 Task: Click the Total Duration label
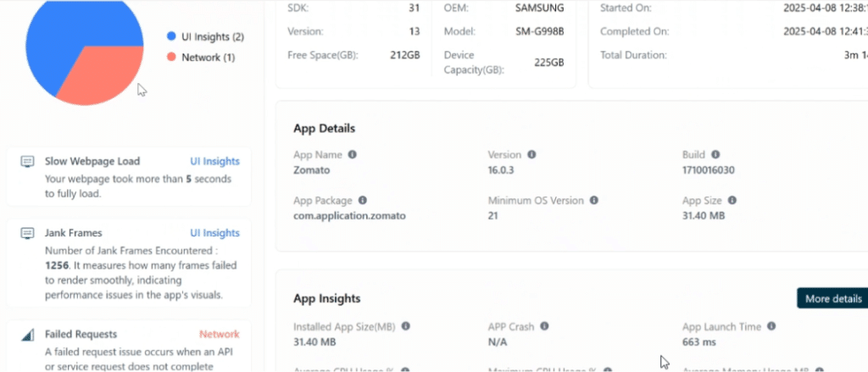click(633, 55)
